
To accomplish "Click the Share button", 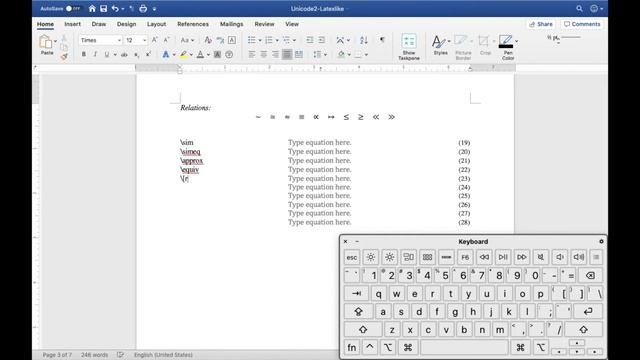I will 541,24.
